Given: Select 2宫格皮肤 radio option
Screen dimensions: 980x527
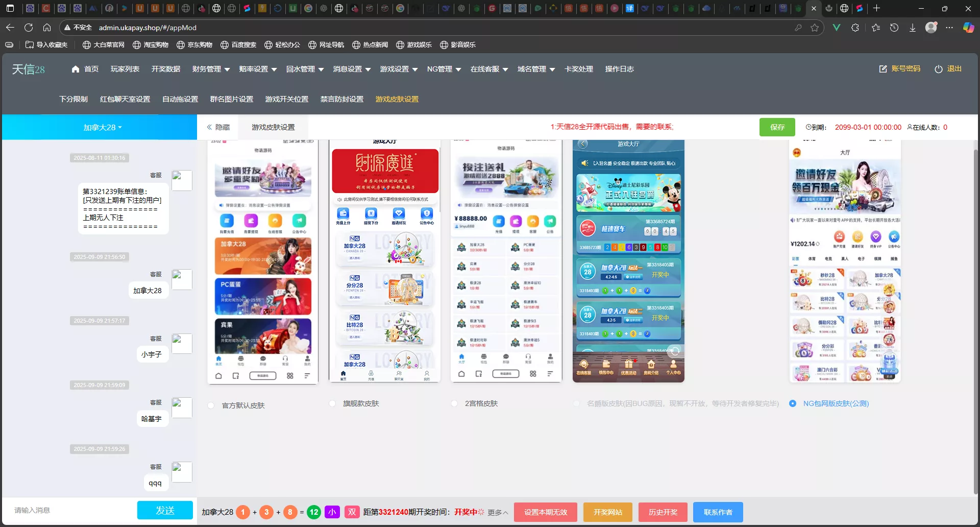Looking at the screenshot, I should click(454, 403).
